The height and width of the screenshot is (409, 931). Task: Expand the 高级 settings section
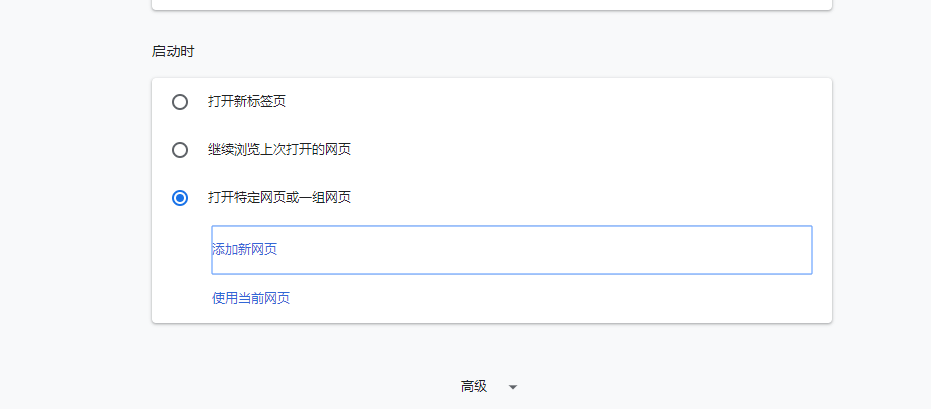pyautogui.click(x=474, y=387)
